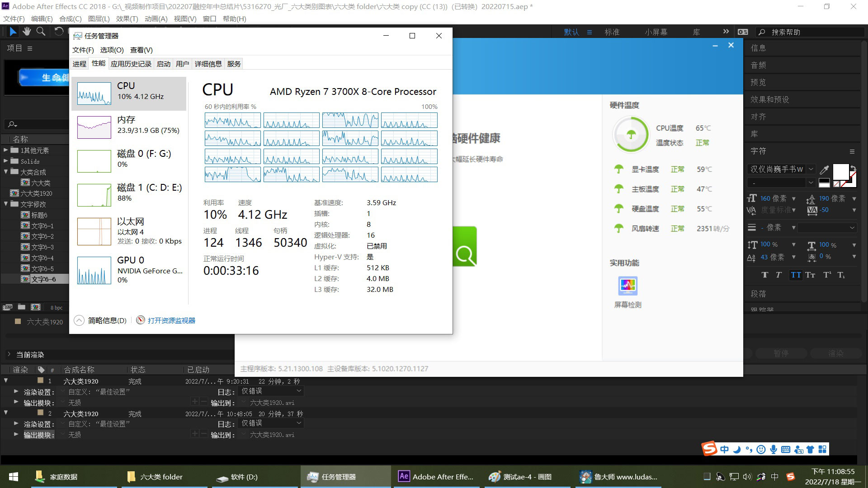Screen dimensions: 868x488
Task: Pick the arrow Selection tool
Action: [13, 31]
